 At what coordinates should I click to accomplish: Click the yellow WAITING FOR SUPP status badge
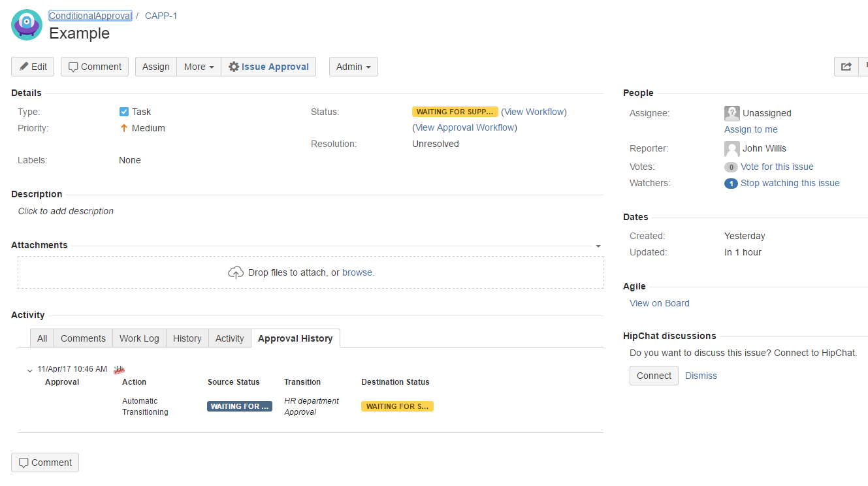pos(455,112)
